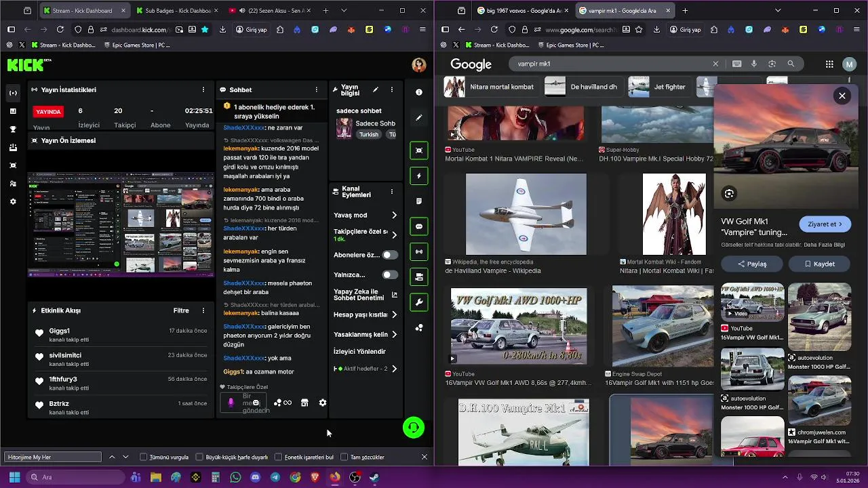Open the chat shop icon

pyautogui.click(x=304, y=403)
